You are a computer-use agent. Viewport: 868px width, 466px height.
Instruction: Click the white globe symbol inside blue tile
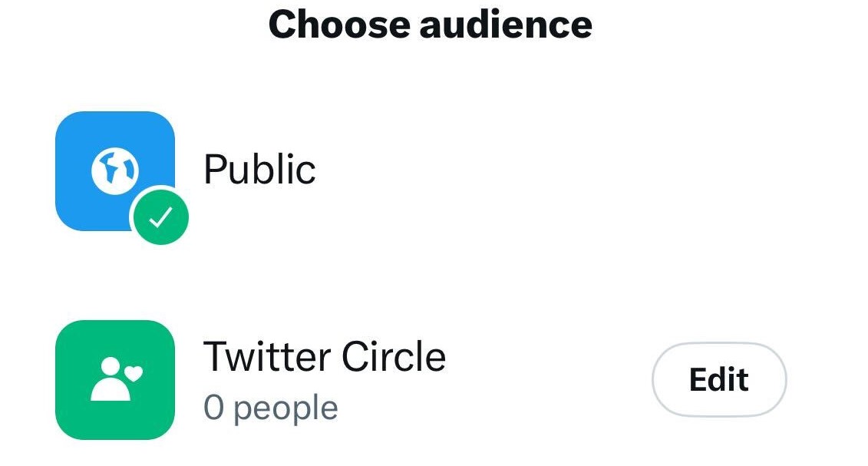pos(115,171)
